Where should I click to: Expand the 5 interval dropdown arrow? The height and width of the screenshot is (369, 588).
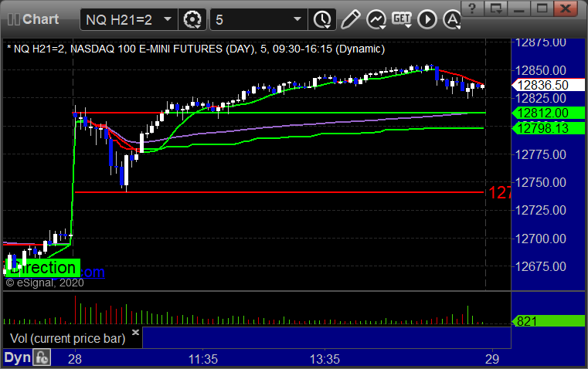[x=297, y=19]
